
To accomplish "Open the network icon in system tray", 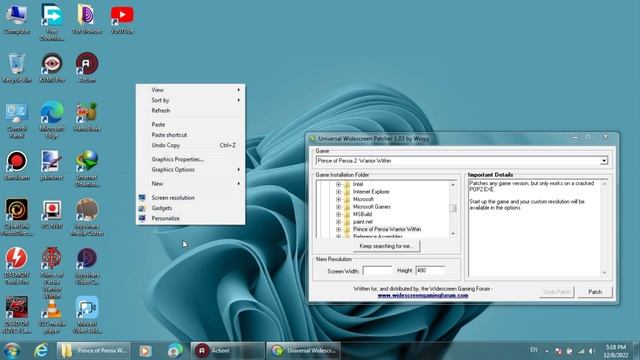I will point(581,351).
